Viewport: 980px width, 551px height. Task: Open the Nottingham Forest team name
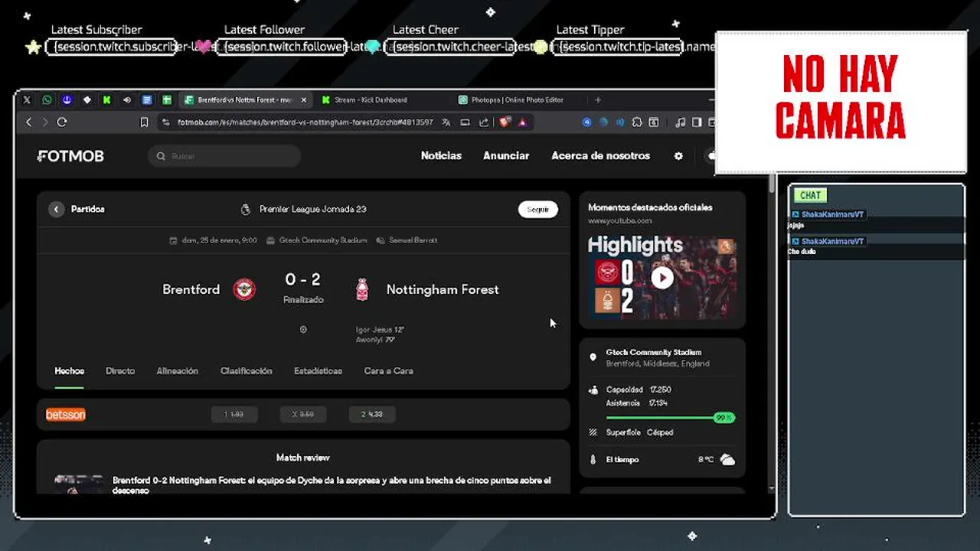443,289
